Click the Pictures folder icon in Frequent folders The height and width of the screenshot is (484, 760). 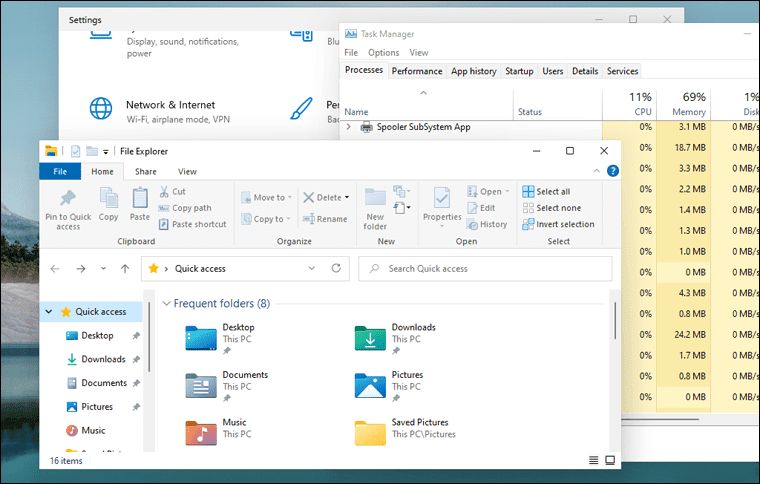(370, 386)
